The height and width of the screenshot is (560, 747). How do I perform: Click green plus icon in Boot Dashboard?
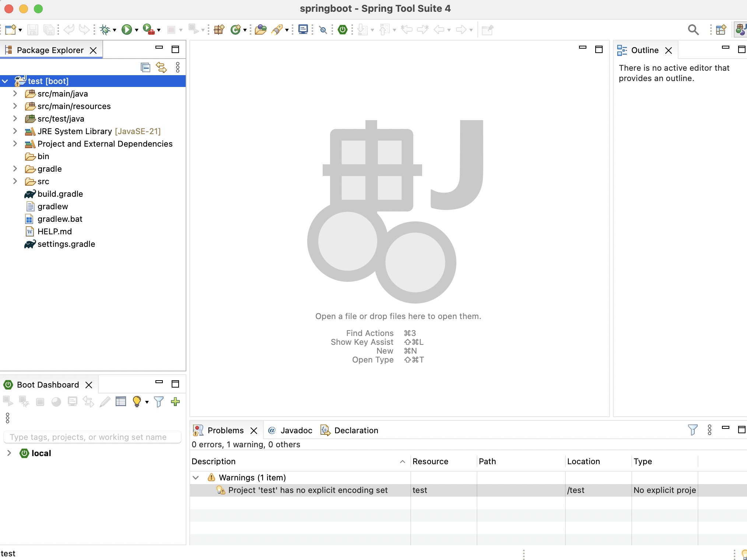(175, 402)
